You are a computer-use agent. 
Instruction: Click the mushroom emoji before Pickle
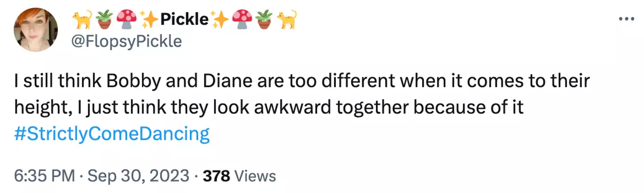pyautogui.click(x=127, y=20)
